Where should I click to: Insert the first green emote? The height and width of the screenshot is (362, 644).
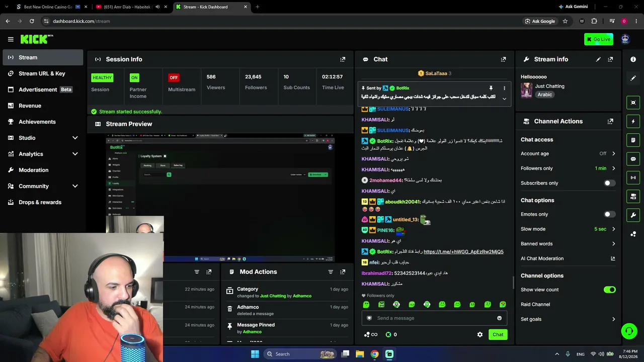pos(366,305)
